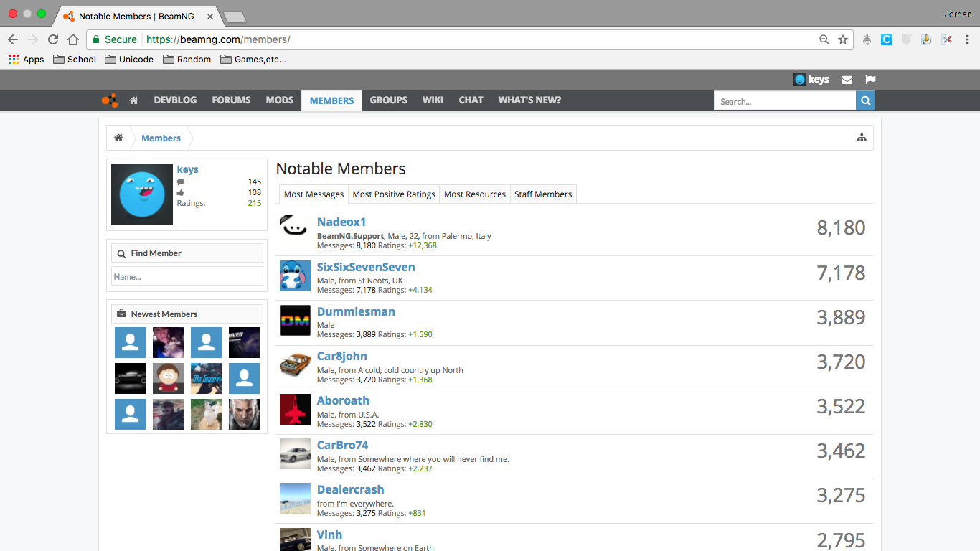Click keys' large blue smiley avatar

[x=142, y=194]
